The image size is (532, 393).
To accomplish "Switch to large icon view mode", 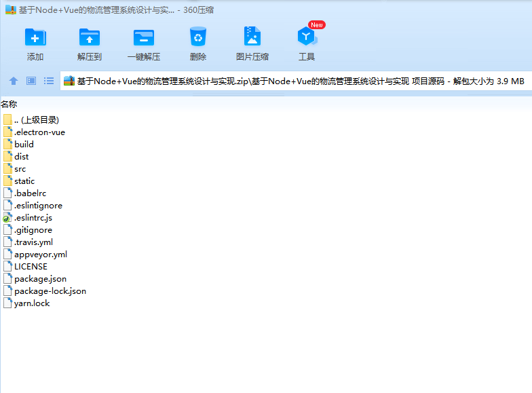I will click(31, 81).
